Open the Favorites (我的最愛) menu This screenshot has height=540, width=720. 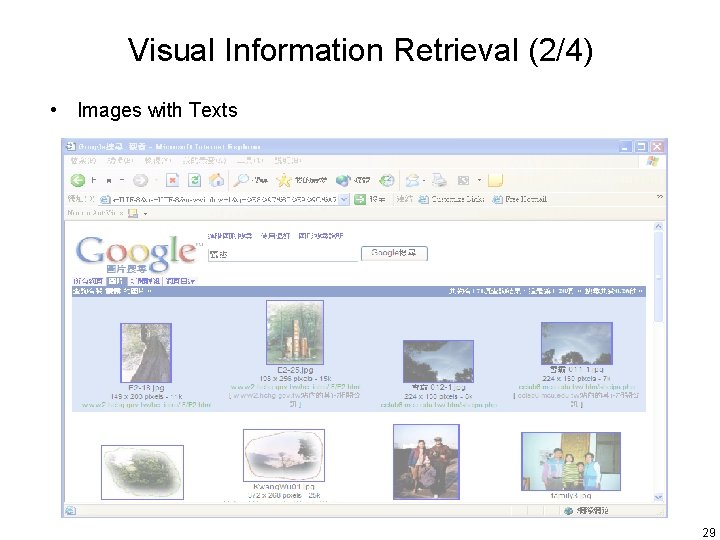204,161
